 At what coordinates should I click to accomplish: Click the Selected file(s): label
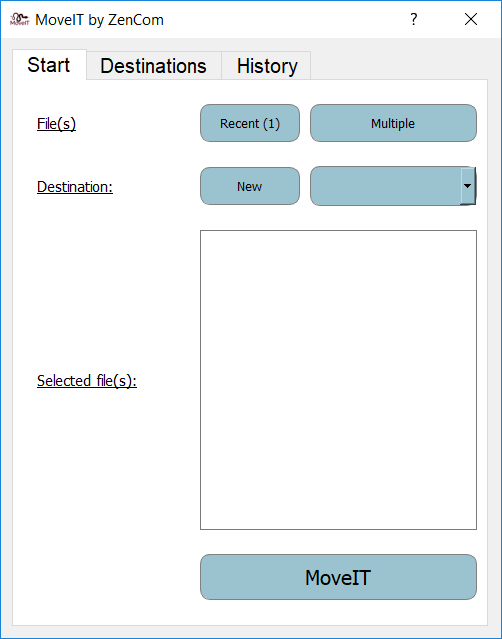tap(87, 381)
